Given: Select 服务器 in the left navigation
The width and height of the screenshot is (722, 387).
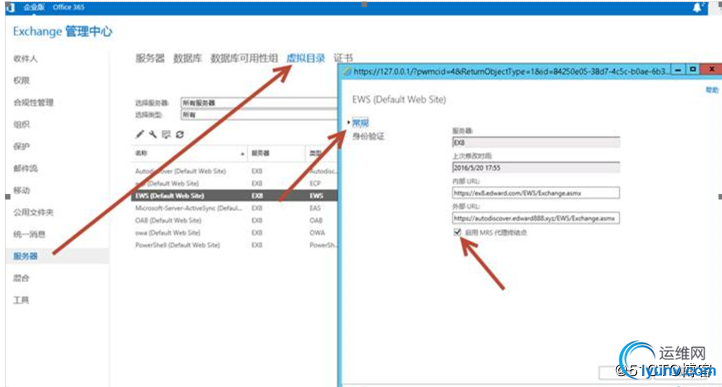Looking at the screenshot, I should pos(57,256).
